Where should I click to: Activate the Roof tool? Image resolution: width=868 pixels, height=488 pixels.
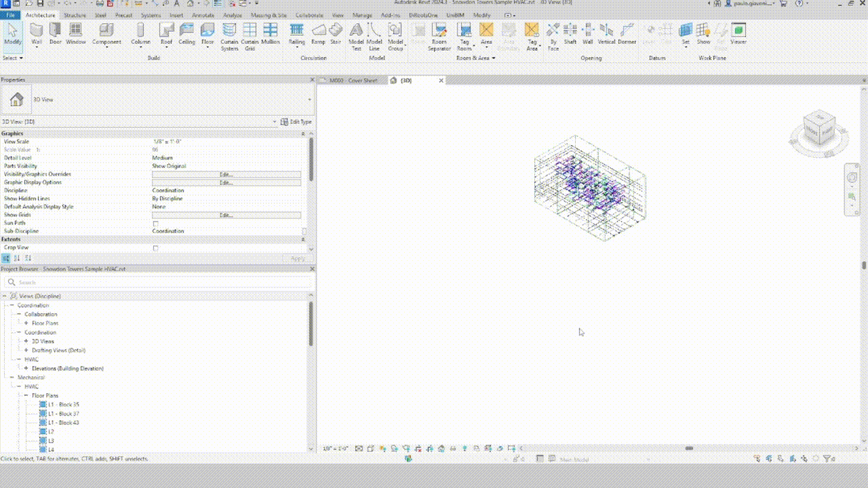pos(166,34)
